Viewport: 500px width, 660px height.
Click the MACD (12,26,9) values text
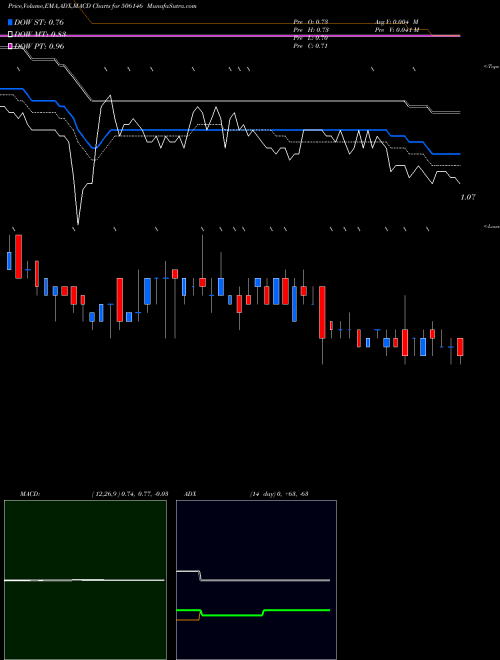click(x=130, y=494)
